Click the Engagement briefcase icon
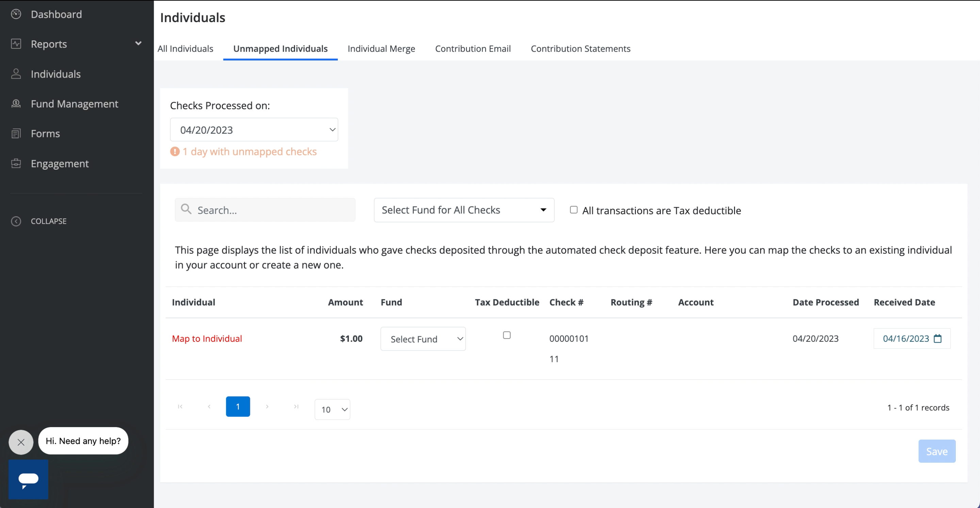Screen dimensions: 980x508 coord(16,164)
